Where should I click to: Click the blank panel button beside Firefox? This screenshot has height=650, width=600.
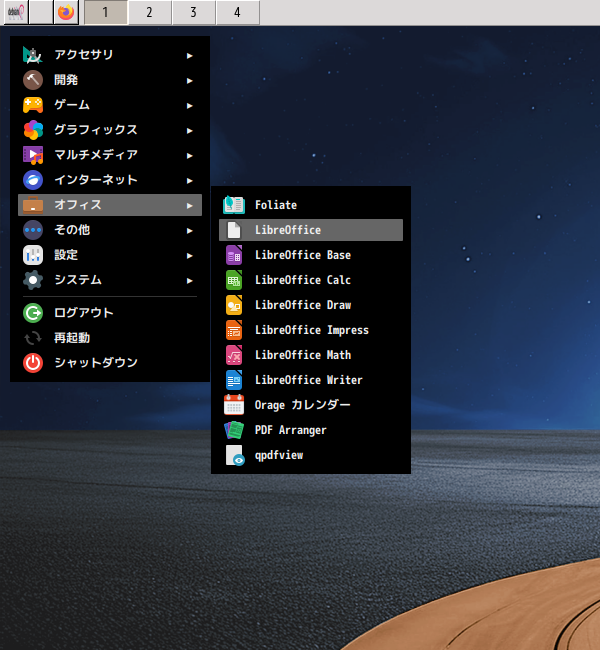pyautogui.click(x=41, y=12)
